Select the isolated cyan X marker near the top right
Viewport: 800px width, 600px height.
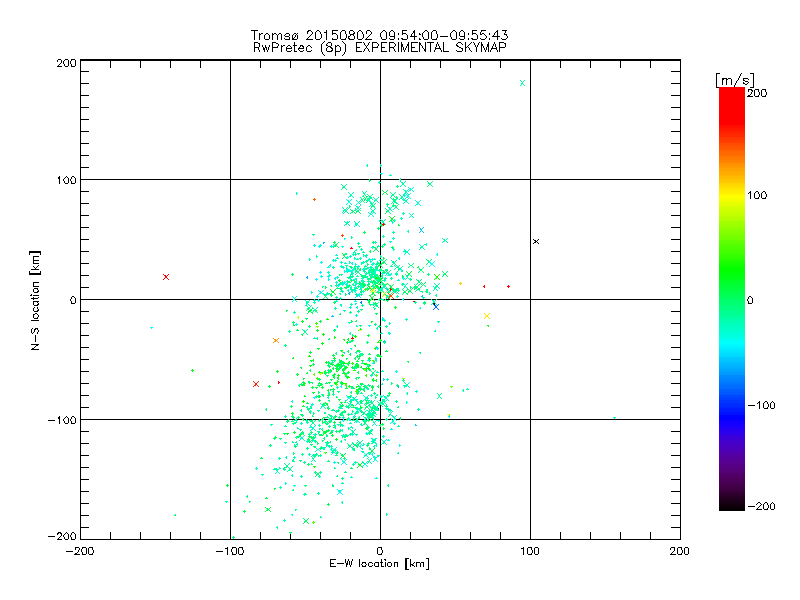[522, 83]
